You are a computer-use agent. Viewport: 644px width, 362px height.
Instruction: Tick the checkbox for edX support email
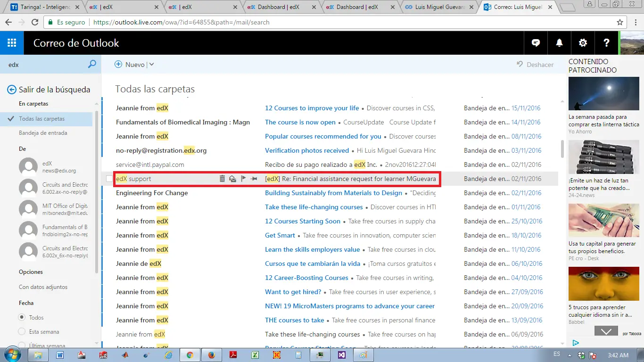[x=109, y=179]
